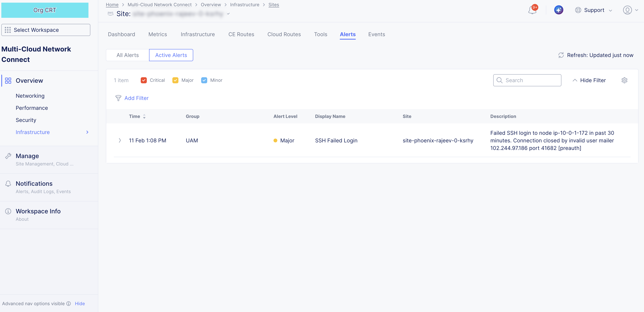This screenshot has width=644, height=312.
Task: Disable the Major severity checkbox
Action: coord(175,80)
